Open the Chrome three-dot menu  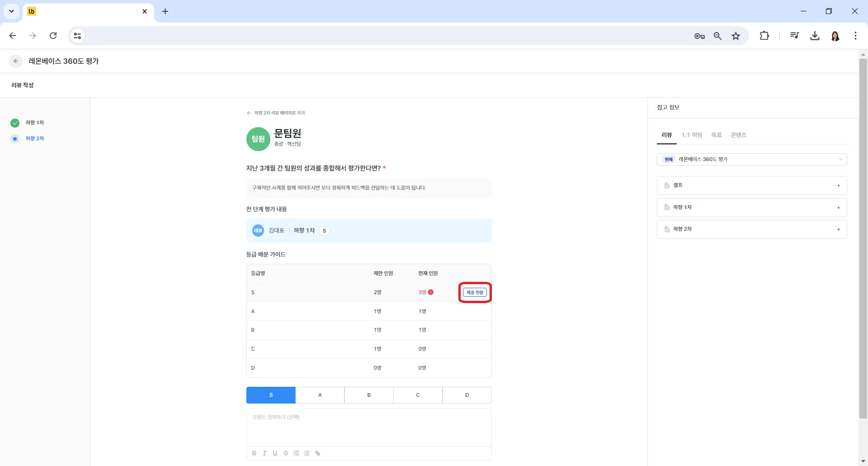click(855, 36)
